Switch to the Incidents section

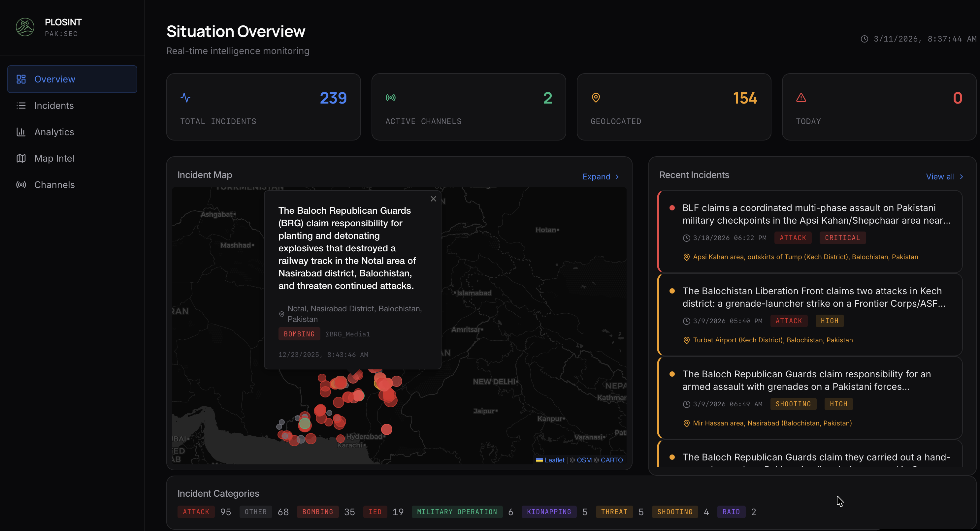(54, 105)
